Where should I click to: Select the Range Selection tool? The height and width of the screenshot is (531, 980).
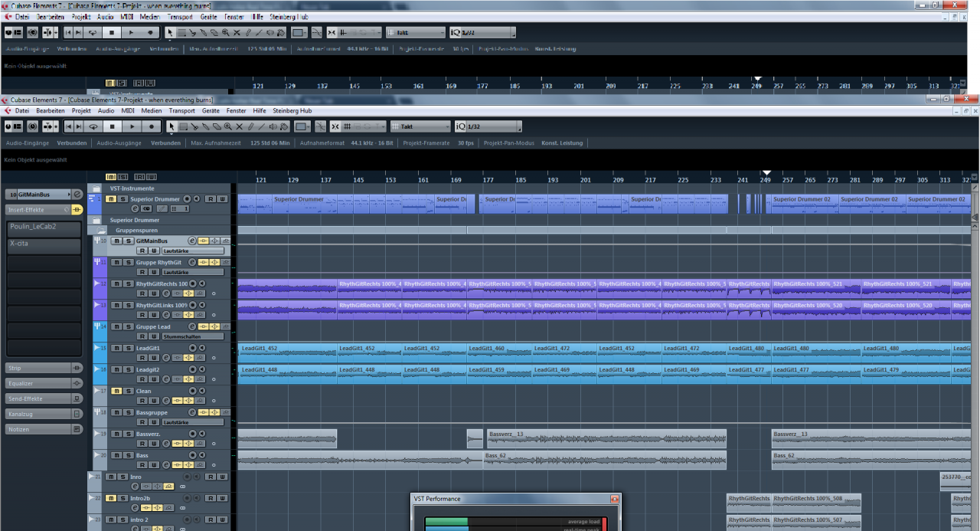[183, 126]
